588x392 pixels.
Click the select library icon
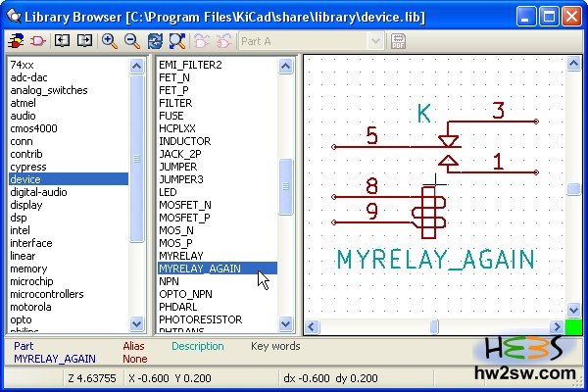pyautogui.click(x=17, y=41)
